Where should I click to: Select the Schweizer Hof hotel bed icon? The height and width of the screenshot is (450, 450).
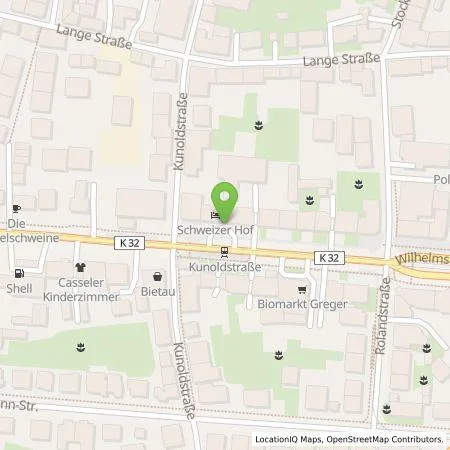215,215
